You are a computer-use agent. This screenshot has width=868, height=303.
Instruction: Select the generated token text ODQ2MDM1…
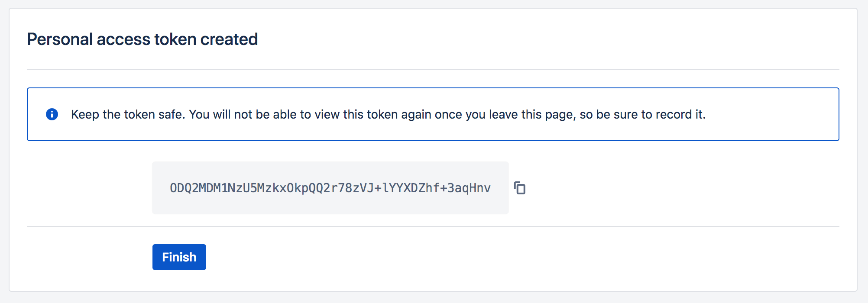tap(330, 188)
